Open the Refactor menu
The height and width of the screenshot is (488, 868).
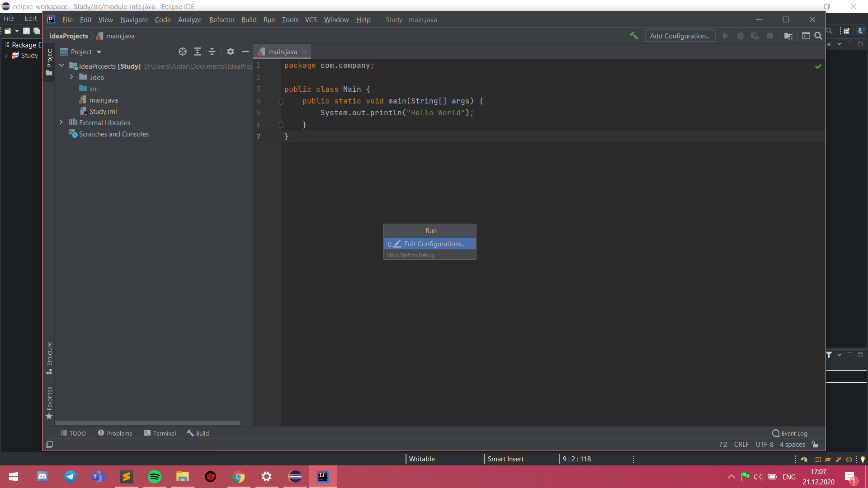[x=222, y=20]
